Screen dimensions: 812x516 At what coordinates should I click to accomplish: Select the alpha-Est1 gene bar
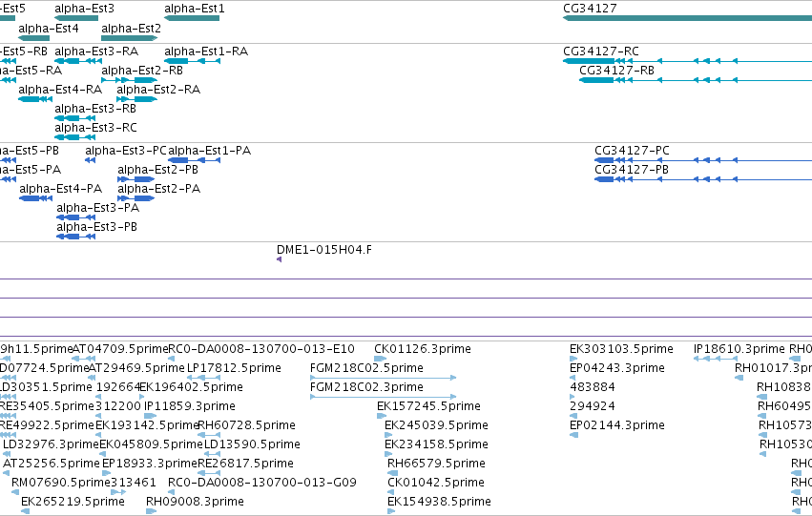coord(192,18)
